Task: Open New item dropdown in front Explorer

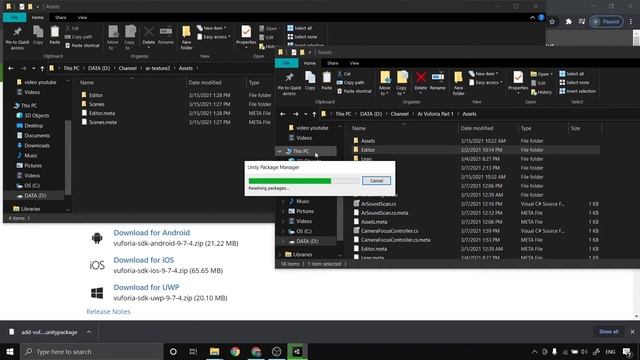Action: (484, 74)
